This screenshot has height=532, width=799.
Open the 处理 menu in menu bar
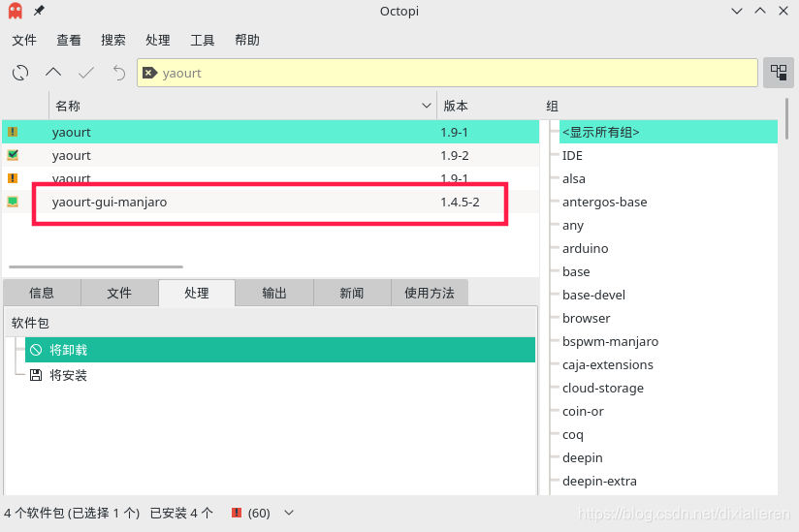(157, 41)
